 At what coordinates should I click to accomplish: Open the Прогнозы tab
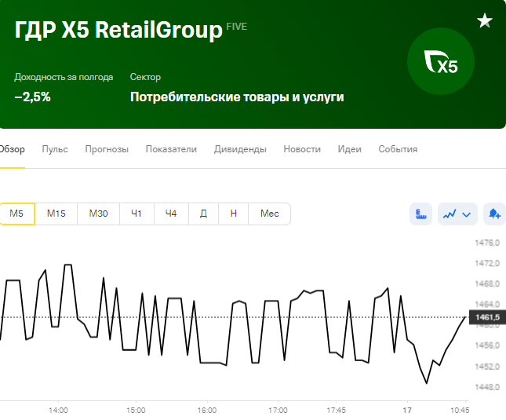point(107,149)
